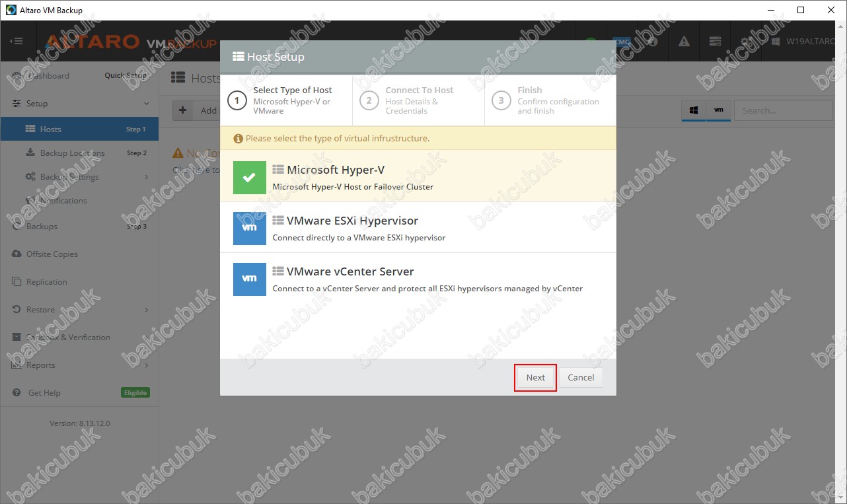The height and width of the screenshot is (504, 847).
Task: Expand Backup Settings submenu arrow
Action: (x=147, y=177)
